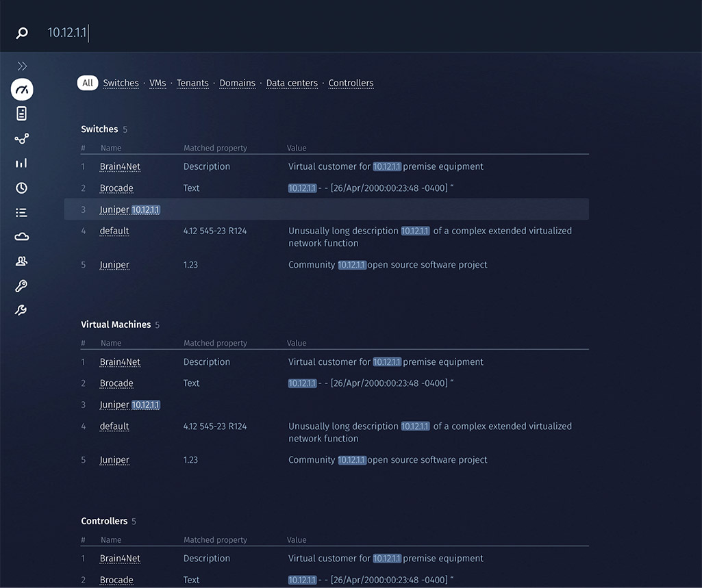Image resolution: width=702 pixels, height=588 pixels.
Task: Filter results by Data centers
Action: coord(292,83)
